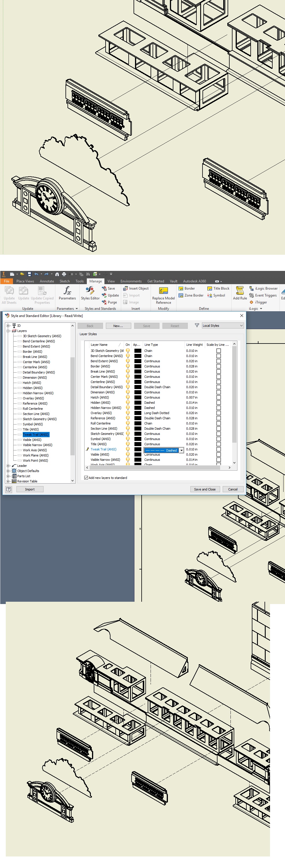Click black color swatch for Border (ANSI)
Viewport: 285px width, 868px height.
(138, 366)
